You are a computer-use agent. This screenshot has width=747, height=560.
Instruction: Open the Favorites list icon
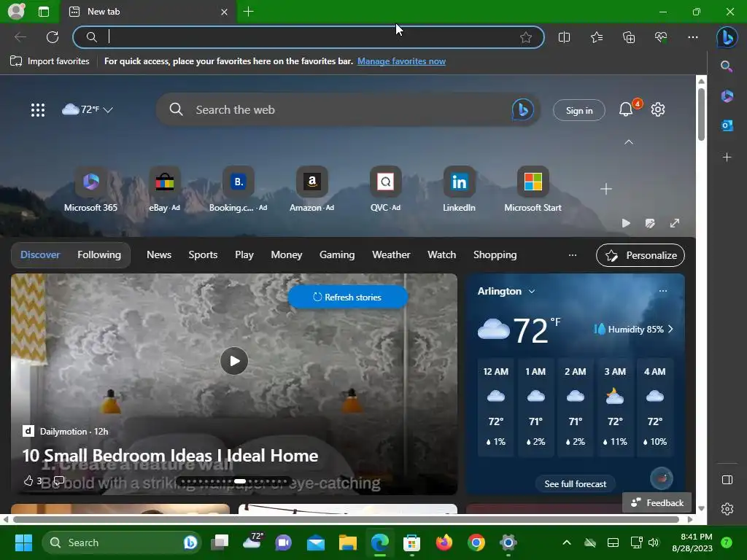pyautogui.click(x=597, y=37)
